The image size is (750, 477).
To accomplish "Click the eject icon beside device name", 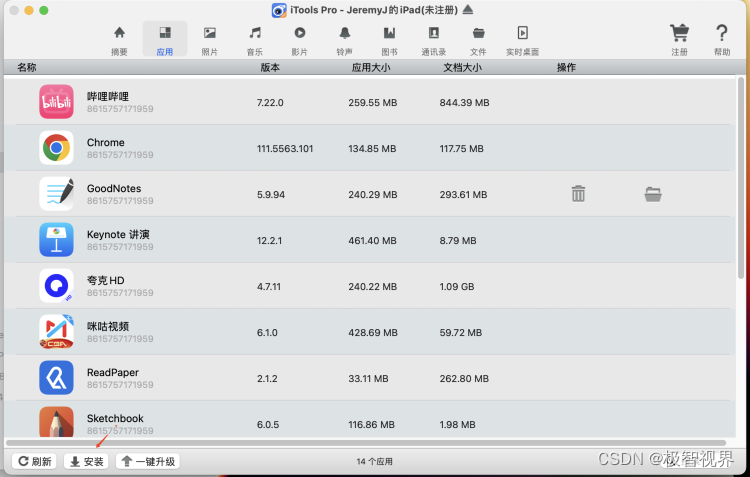I will tap(468, 10).
